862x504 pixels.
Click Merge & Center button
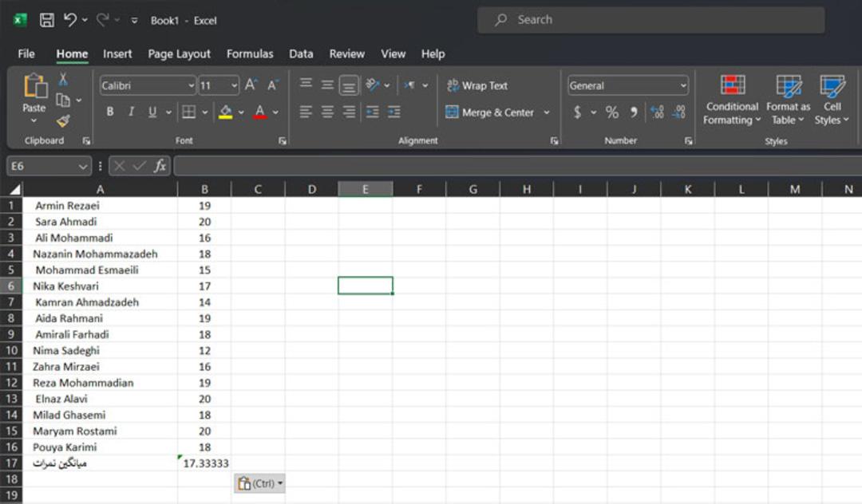pos(490,112)
